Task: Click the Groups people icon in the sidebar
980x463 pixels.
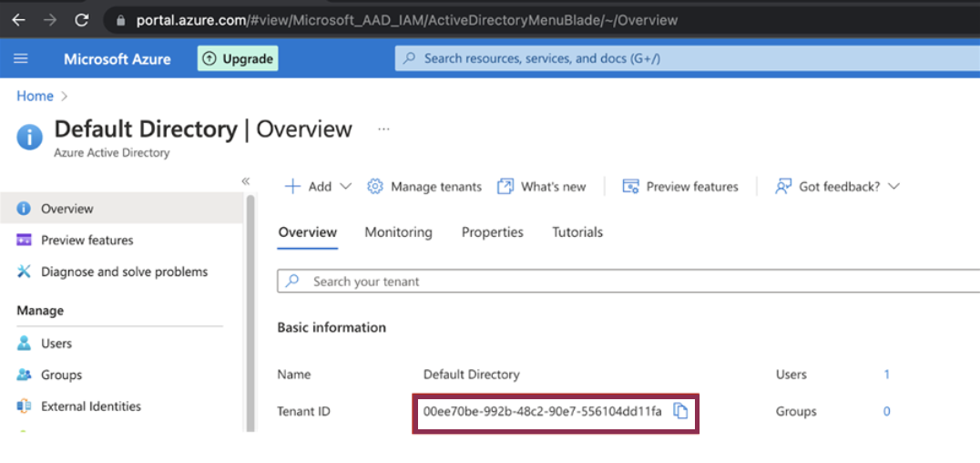Action: click(24, 375)
